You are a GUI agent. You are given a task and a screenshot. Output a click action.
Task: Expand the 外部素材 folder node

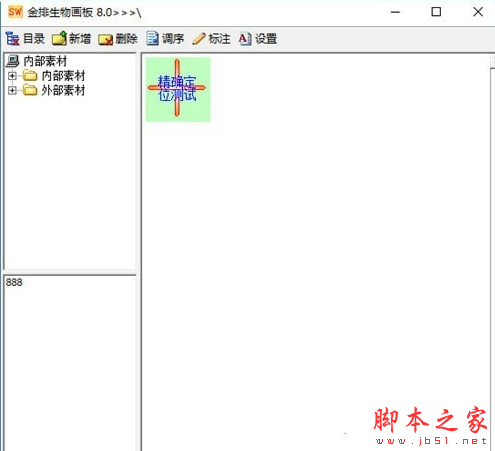point(12,90)
